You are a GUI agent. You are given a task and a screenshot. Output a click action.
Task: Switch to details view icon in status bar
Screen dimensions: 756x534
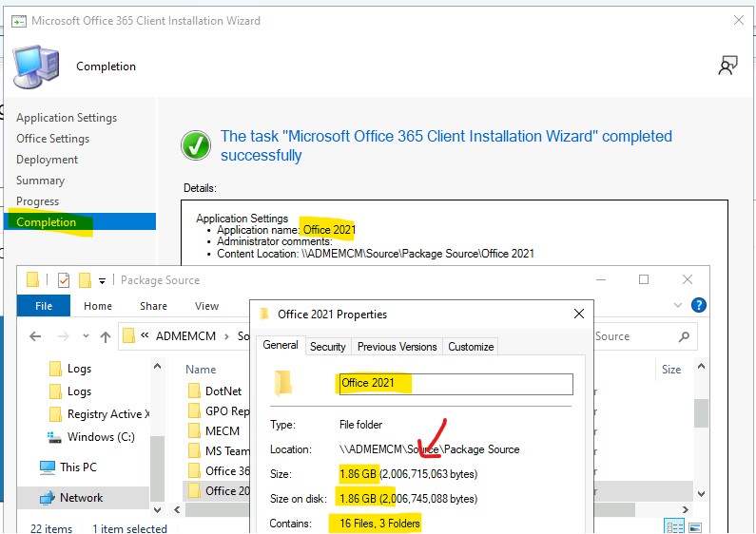[674, 527]
